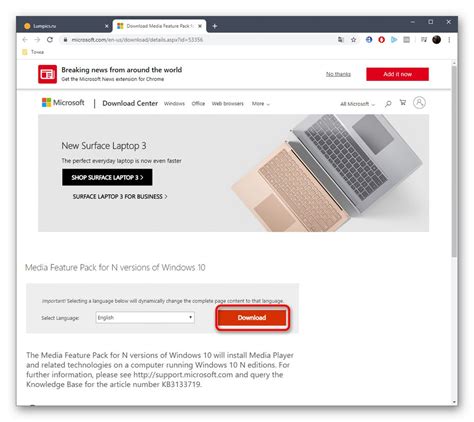Click the translate page icon in address bar

pos(341,40)
